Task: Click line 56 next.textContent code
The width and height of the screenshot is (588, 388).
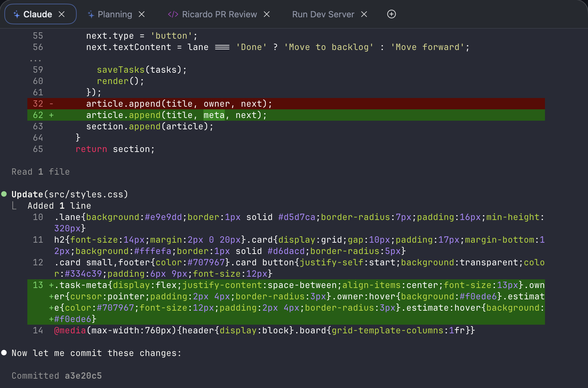Action: point(278,47)
